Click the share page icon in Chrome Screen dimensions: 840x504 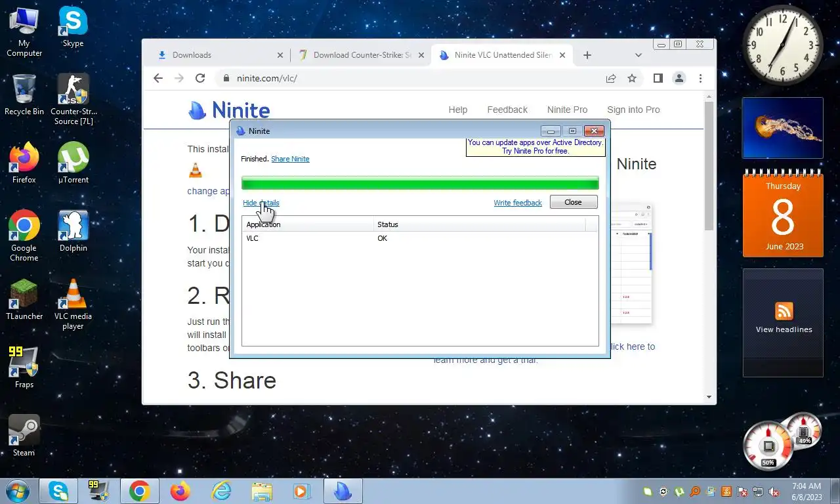tap(611, 78)
